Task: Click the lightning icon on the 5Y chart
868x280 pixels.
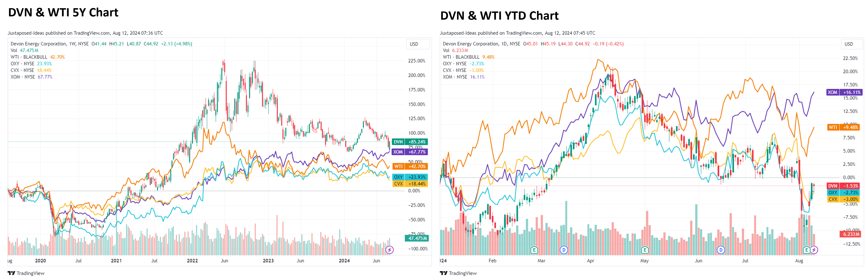Action: [x=389, y=250]
